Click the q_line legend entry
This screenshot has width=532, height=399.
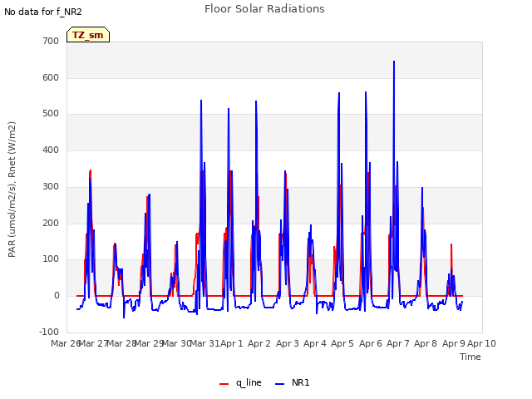(240, 382)
